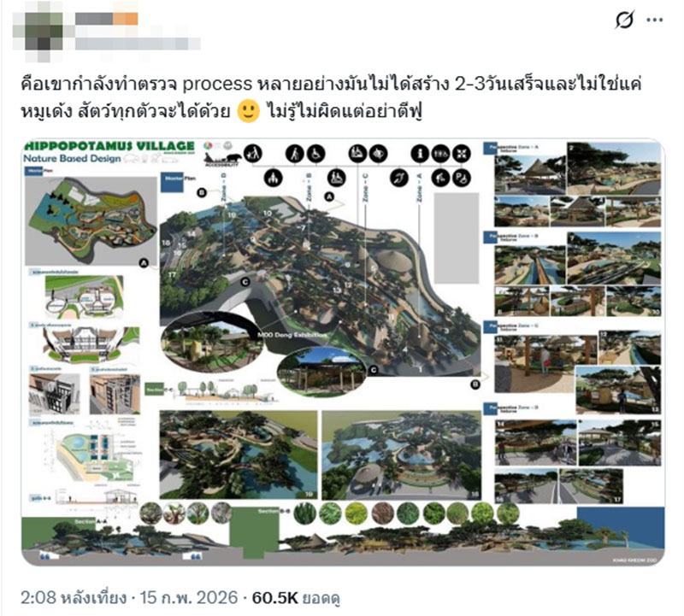Click the blurred username handle below the name
The image size is (684, 616).
click(x=138, y=44)
